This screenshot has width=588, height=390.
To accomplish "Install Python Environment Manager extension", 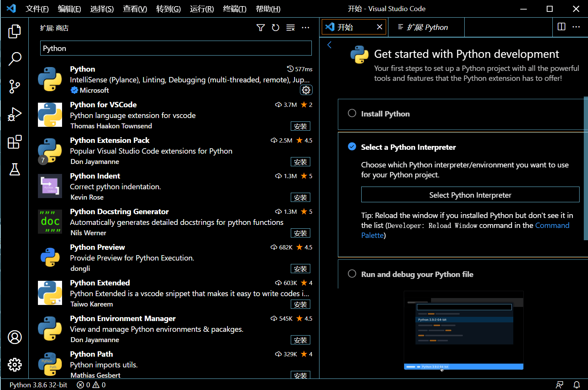I will [x=300, y=340].
